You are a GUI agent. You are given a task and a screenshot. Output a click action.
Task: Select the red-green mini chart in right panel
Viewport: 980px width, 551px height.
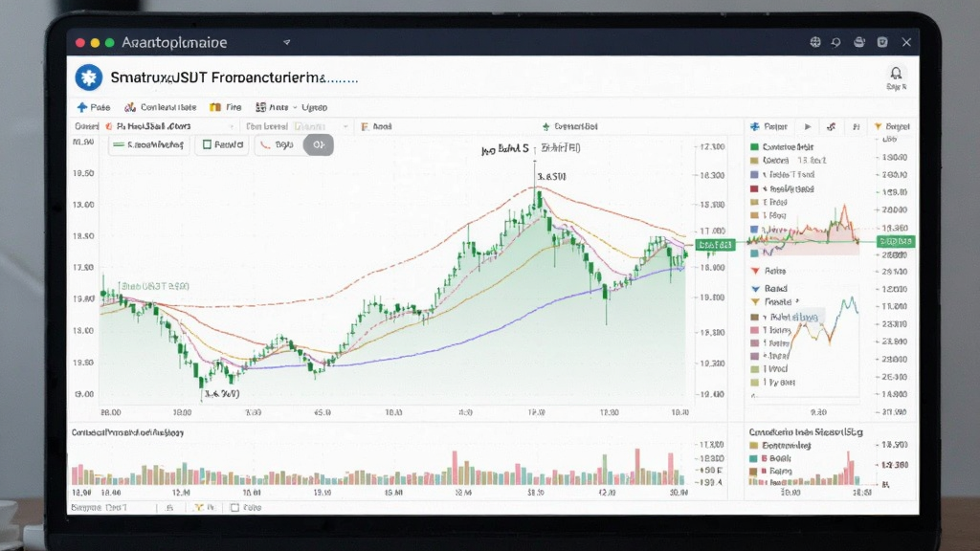point(804,231)
